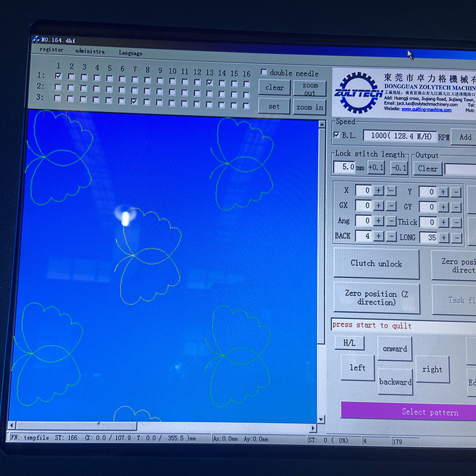Open the register menu

coord(51,49)
